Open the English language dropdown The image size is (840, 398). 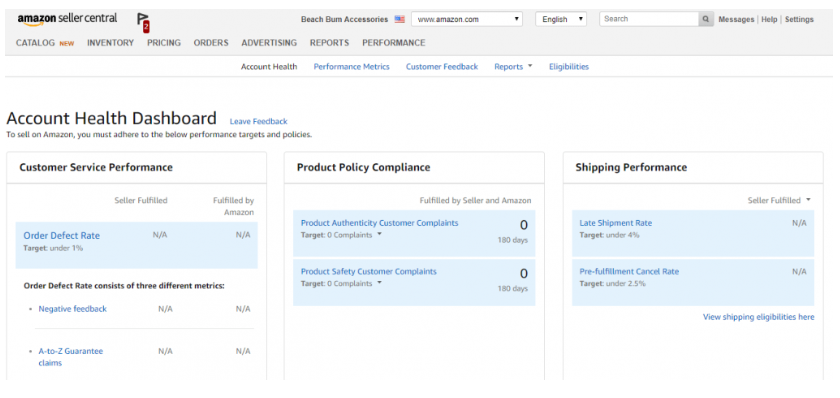pyautogui.click(x=561, y=19)
